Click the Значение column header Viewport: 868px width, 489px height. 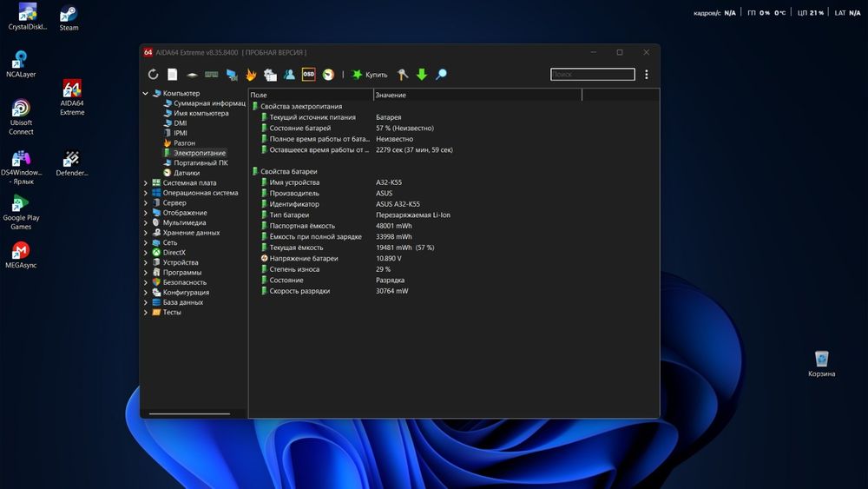[x=477, y=95]
